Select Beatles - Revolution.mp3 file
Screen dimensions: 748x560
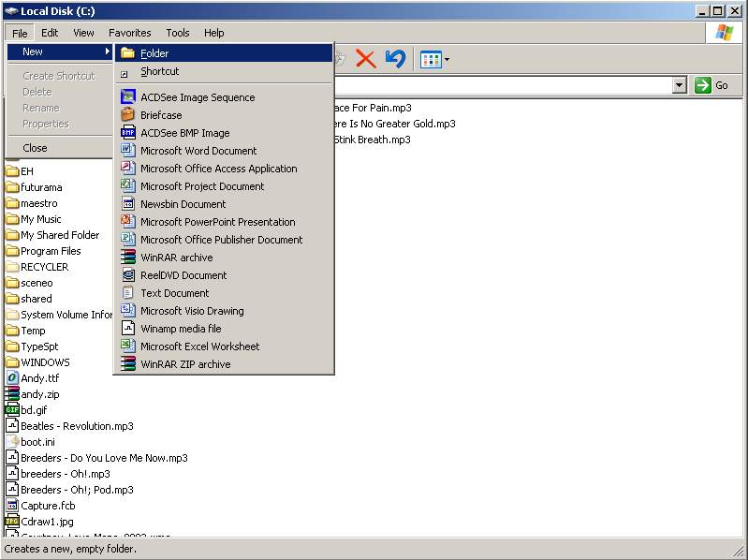[69, 426]
